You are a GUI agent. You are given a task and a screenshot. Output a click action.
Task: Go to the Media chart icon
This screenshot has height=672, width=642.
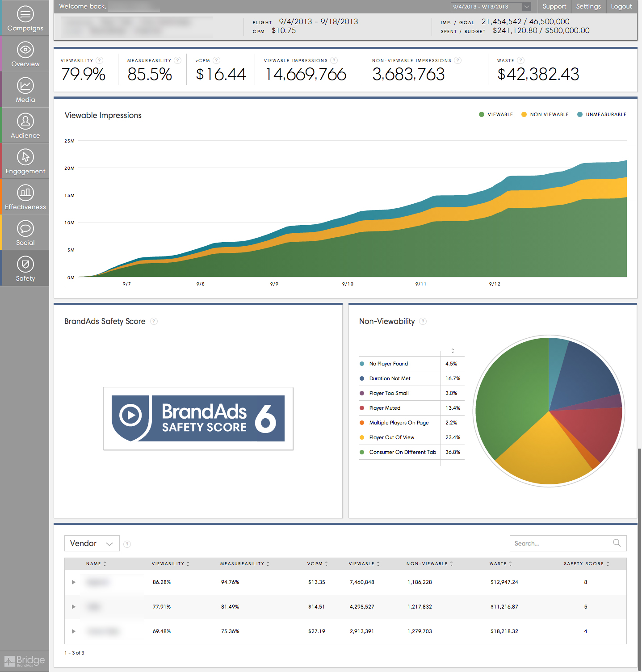pos(25,86)
